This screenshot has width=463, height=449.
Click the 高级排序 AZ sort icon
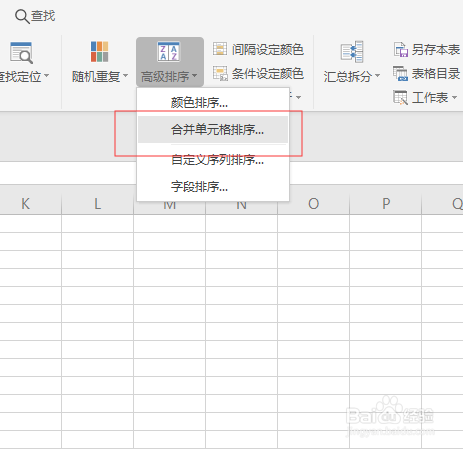(169, 52)
